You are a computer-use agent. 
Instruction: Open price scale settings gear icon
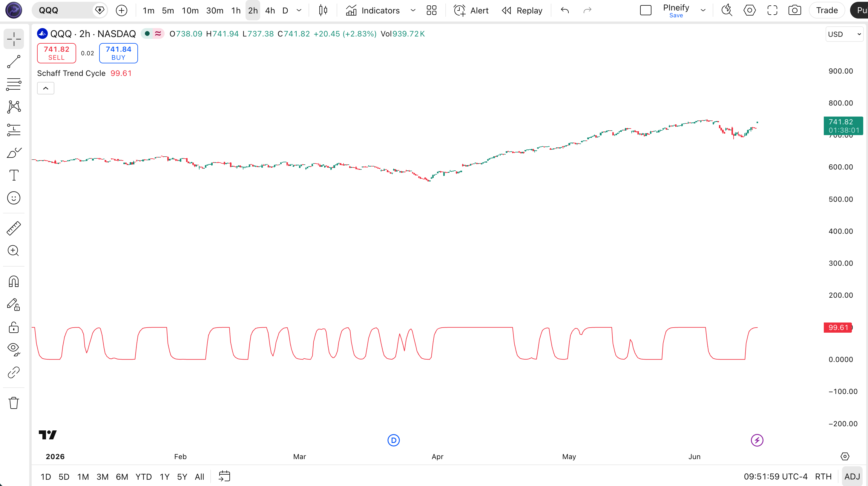click(845, 457)
